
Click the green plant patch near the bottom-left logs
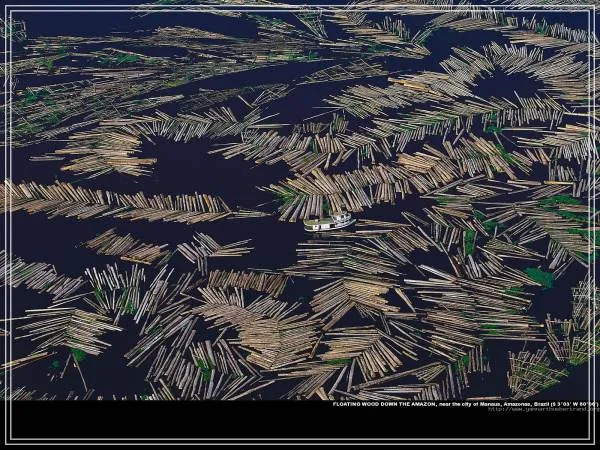[77, 354]
